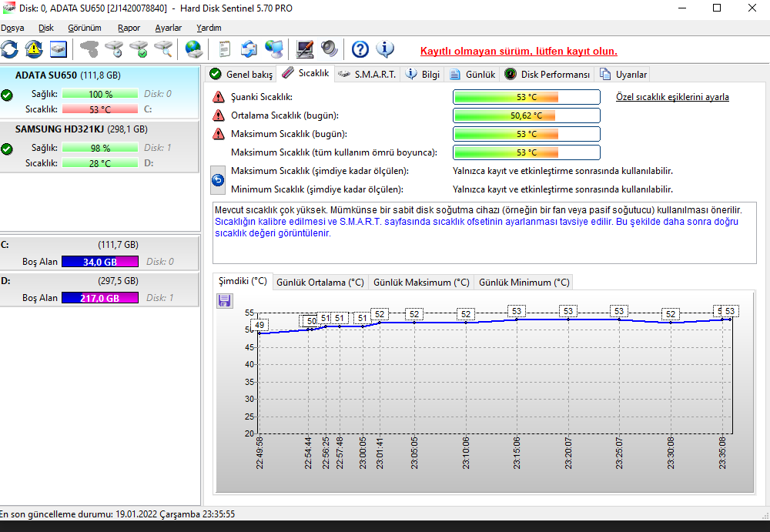The image size is (770, 532).
Task: Click the refresh disk information toolbar icon
Action: click(9, 49)
